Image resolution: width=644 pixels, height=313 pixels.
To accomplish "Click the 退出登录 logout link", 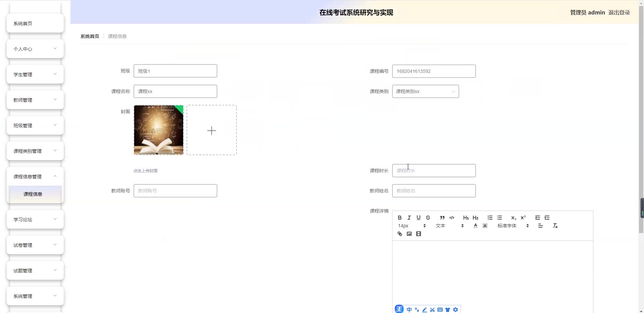I will point(619,12).
